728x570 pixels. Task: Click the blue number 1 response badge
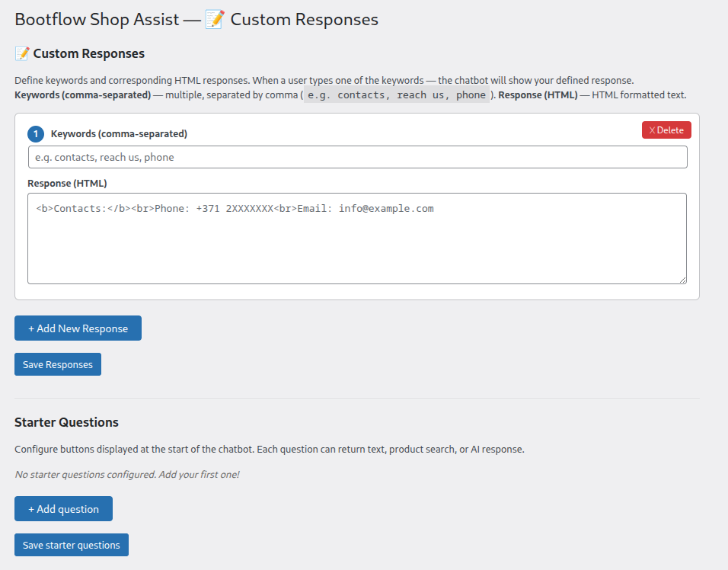click(x=36, y=134)
